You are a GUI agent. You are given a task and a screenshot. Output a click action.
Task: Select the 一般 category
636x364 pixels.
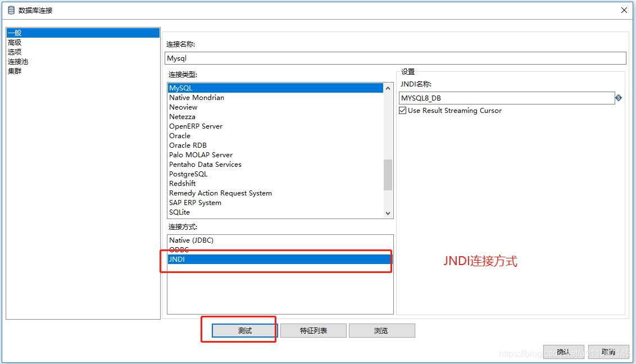83,33
